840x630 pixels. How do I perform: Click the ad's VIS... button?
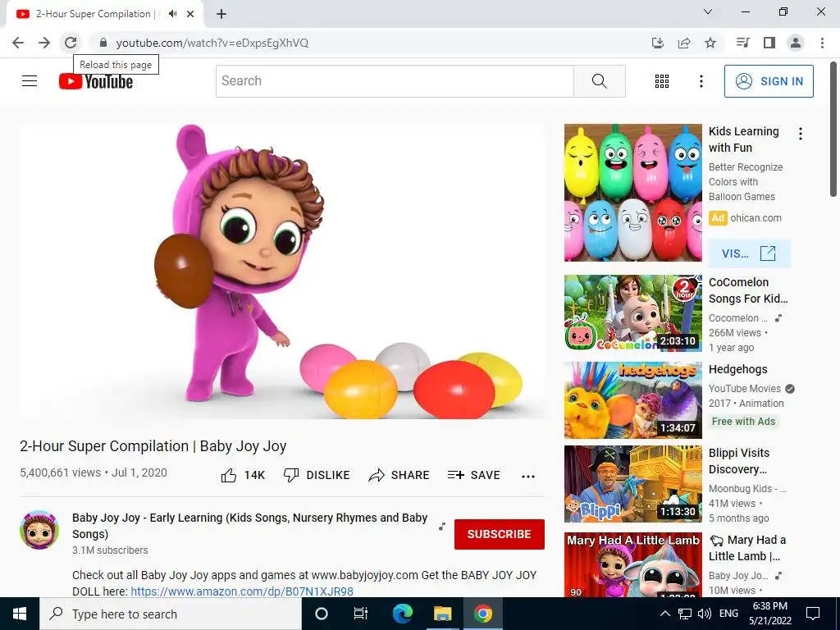pyautogui.click(x=749, y=253)
